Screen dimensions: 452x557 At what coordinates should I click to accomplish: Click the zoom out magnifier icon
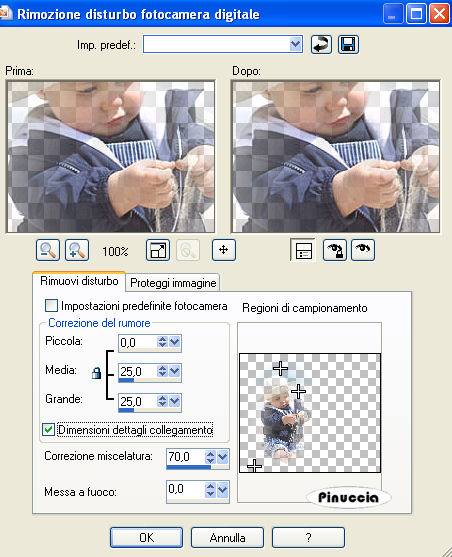pyautogui.click(x=48, y=250)
